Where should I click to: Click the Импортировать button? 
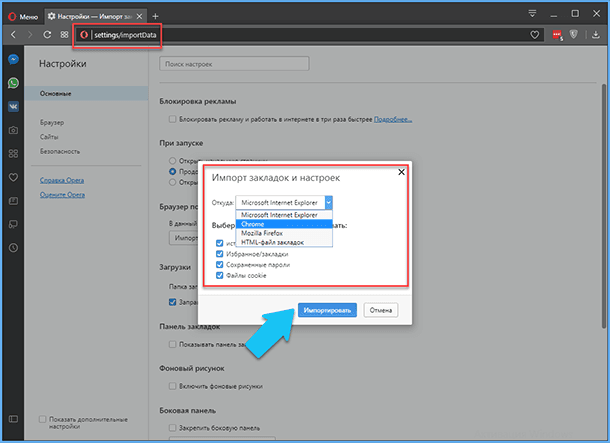pos(327,310)
